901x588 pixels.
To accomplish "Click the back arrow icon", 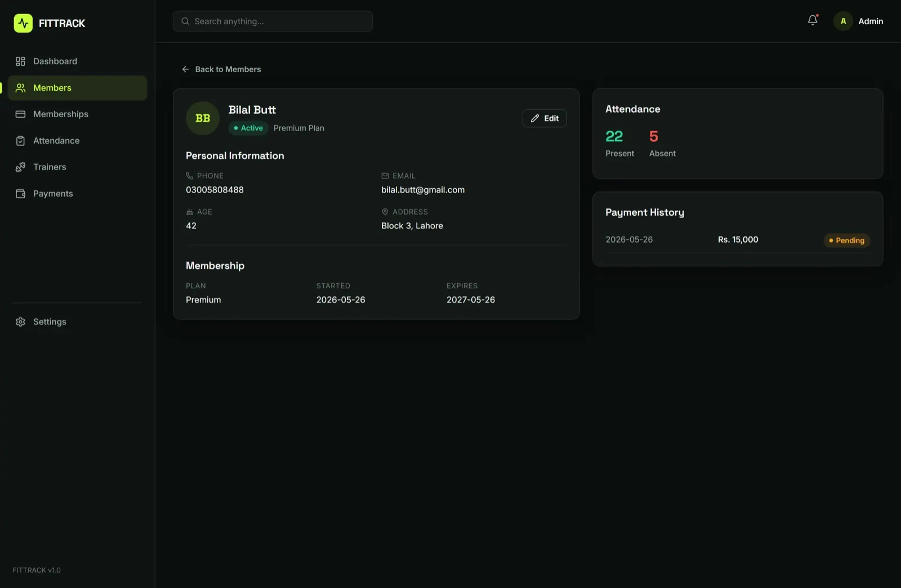I will click(185, 69).
